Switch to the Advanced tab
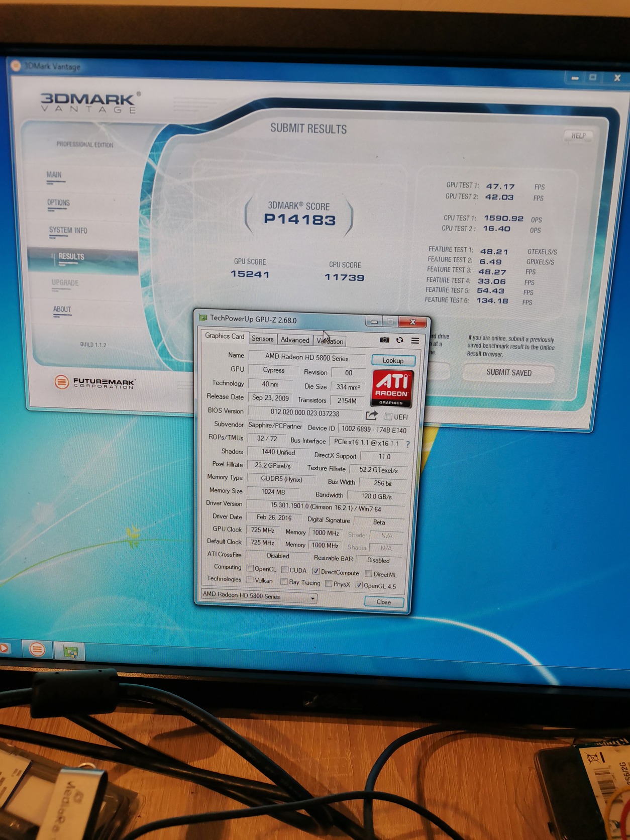Image resolution: width=630 pixels, height=840 pixels. [x=295, y=340]
